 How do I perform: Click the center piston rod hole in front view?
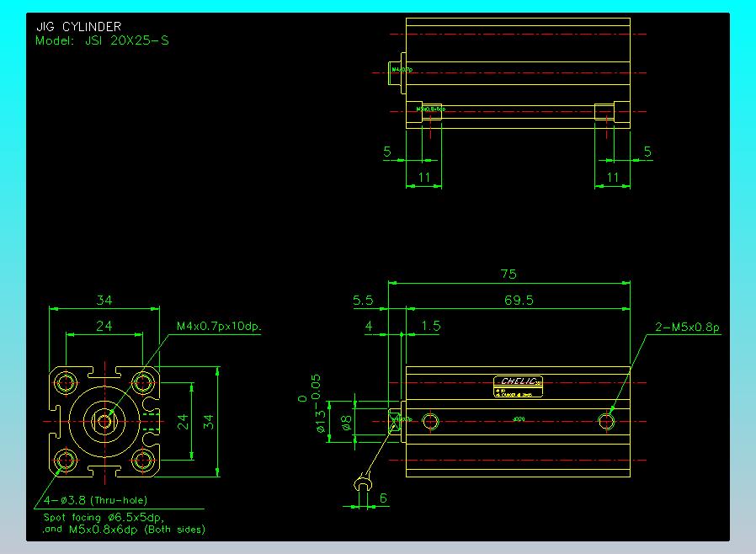click(104, 421)
